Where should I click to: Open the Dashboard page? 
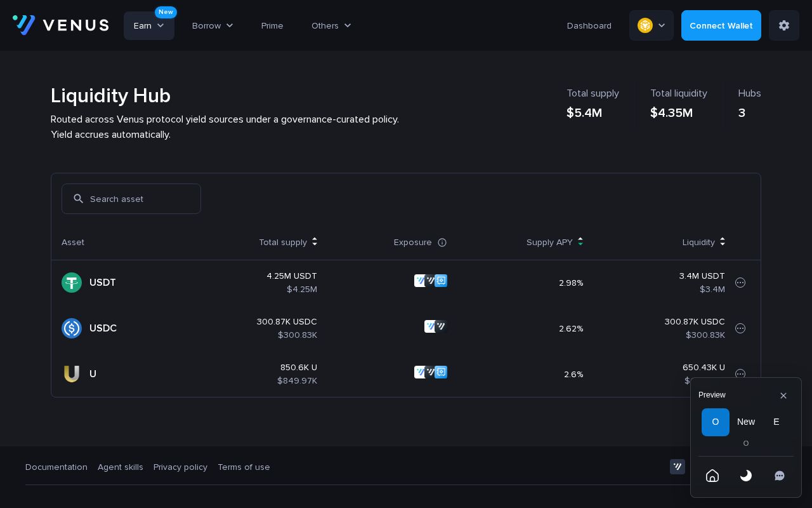[589, 25]
